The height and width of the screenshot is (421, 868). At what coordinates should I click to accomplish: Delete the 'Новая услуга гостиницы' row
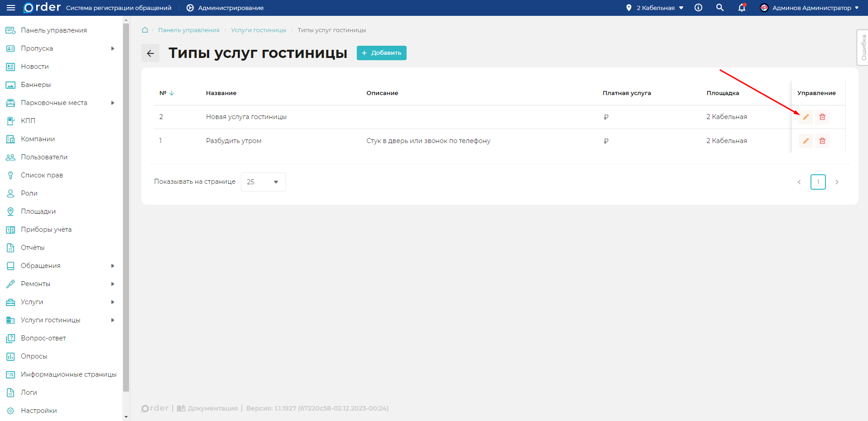point(822,117)
